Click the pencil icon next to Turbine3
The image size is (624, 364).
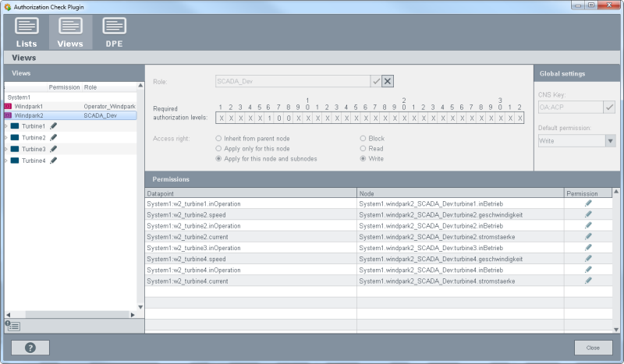point(54,149)
